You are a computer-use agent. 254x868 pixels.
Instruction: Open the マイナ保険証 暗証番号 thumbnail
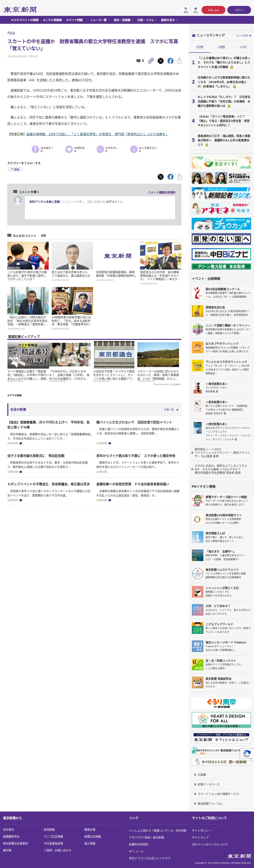click(x=28, y=355)
